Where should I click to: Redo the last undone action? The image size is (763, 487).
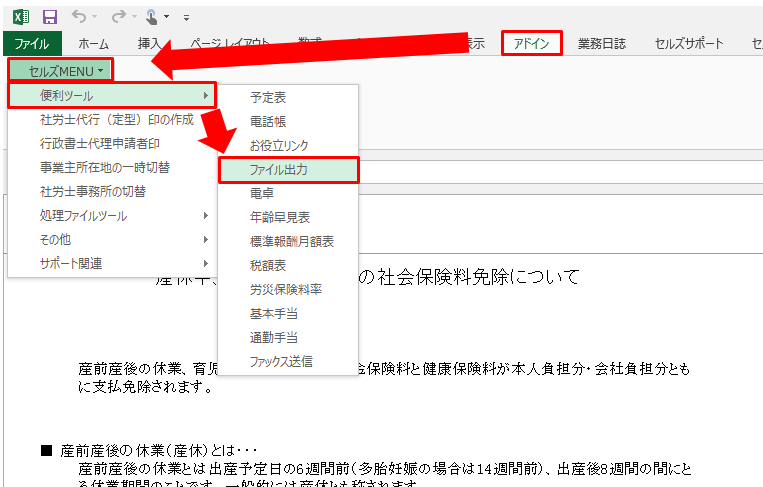(x=118, y=16)
